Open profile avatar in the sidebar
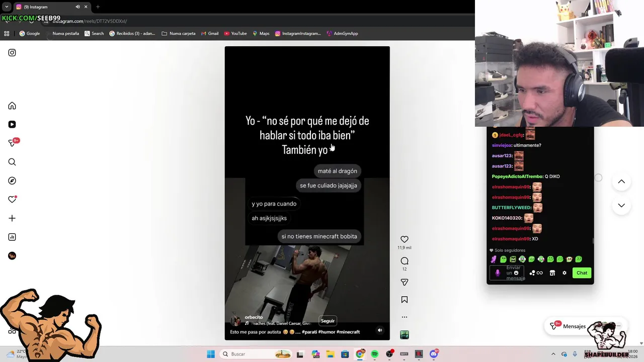 (12, 256)
